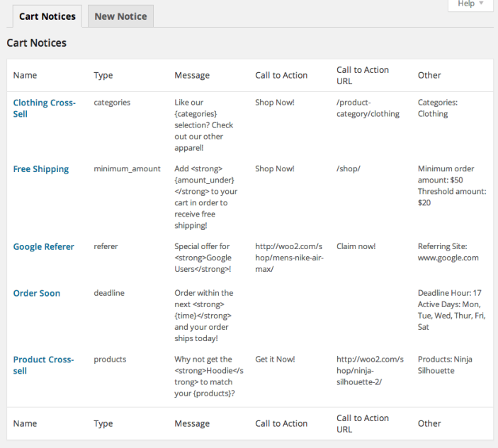Expand the Help dropdown
The image size is (498, 448).
pos(470,4)
